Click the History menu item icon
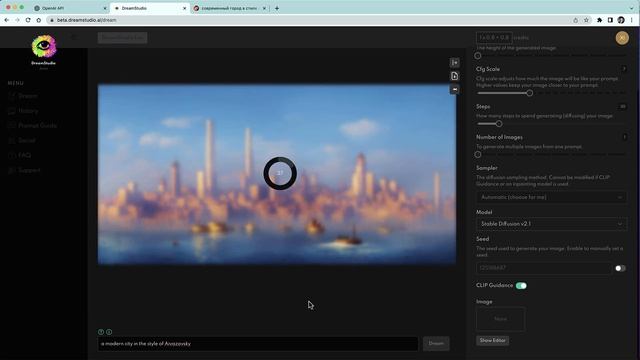This screenshot has width=640, height=360. pos(11,111)
